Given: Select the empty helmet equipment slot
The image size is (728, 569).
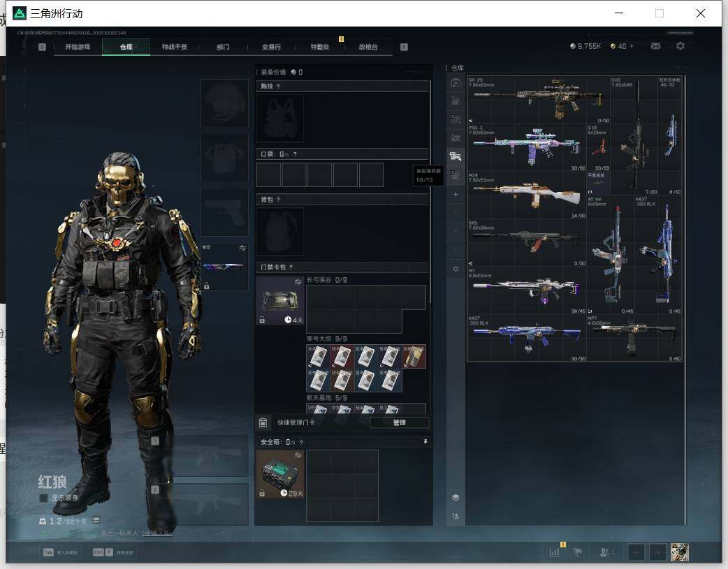Looking at the screenshot, I should pyautogui.click(x=224, y=103).
